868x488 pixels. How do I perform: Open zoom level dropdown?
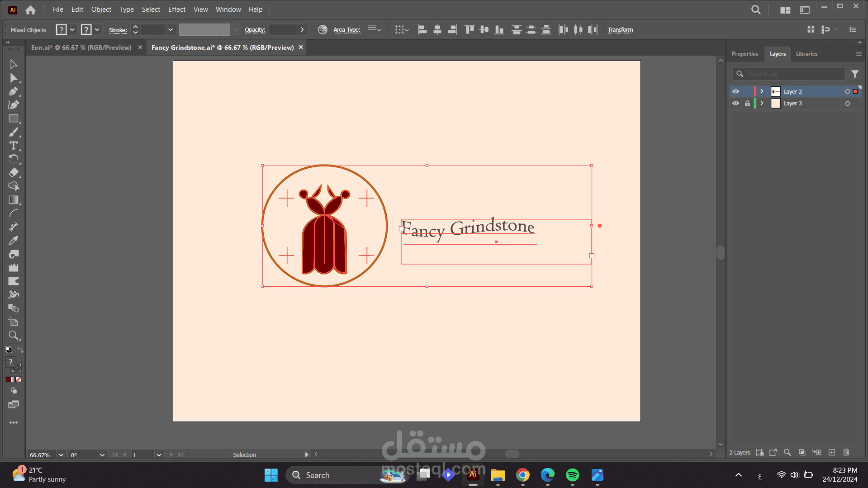point(61,455)
